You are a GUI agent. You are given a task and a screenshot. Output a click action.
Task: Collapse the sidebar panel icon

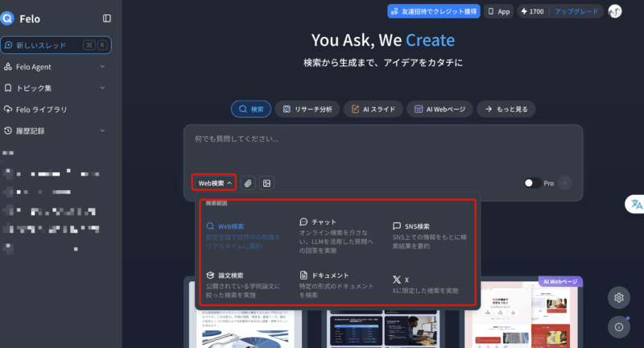coord(107,19)
